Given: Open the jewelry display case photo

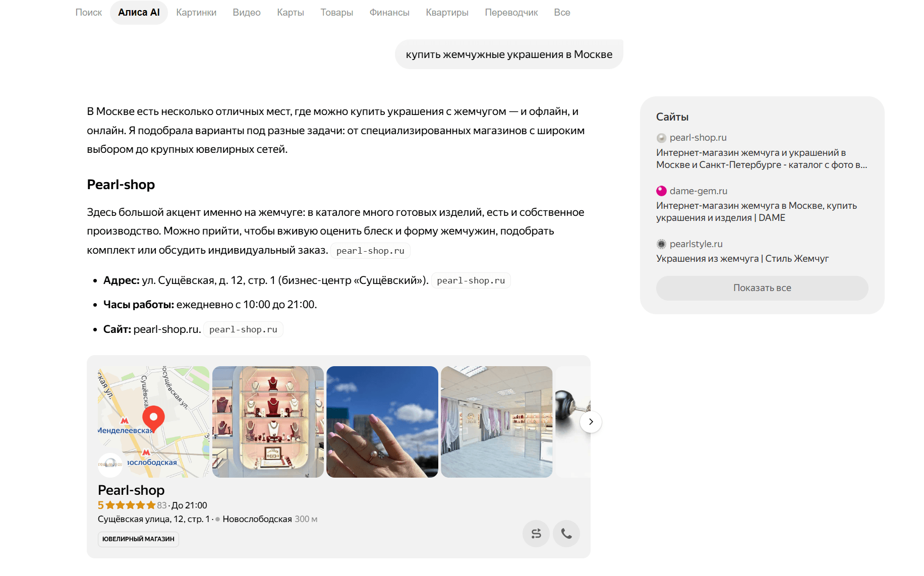Looking at the screenshot, I should point(268,422).
